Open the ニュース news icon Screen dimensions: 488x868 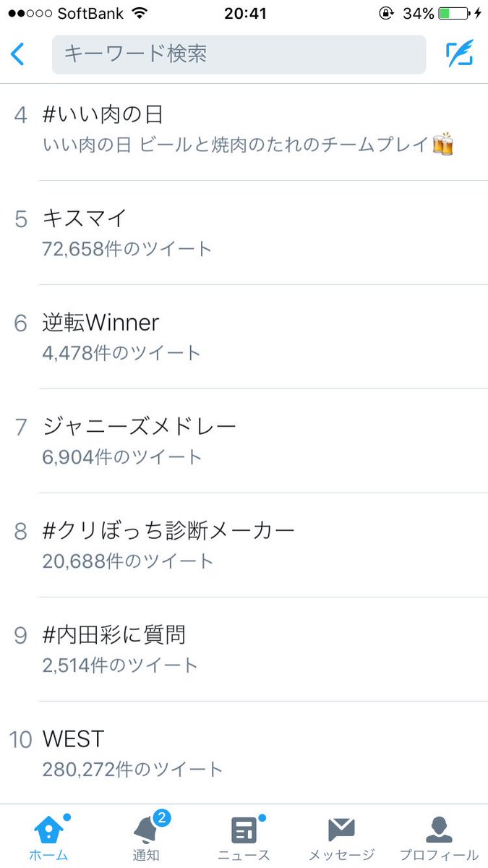[x=244, y=830]
